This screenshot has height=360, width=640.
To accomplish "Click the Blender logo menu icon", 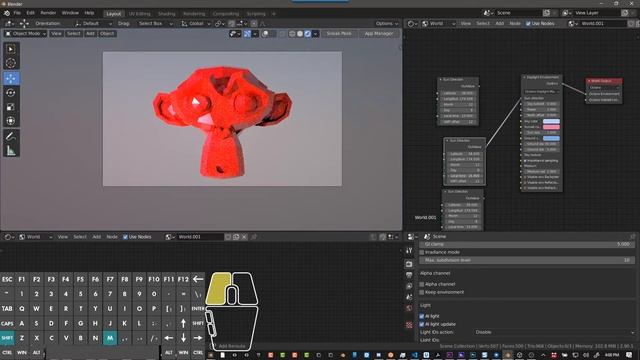I will click(x=7, y=13).
